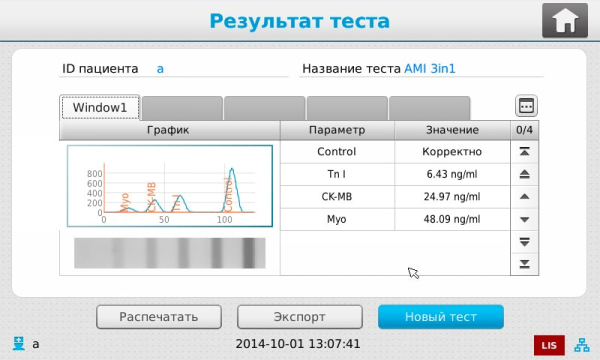Jump to last row with bottom arrow
This screenshot has width=600, height=360.
click(x=525, y=264)
